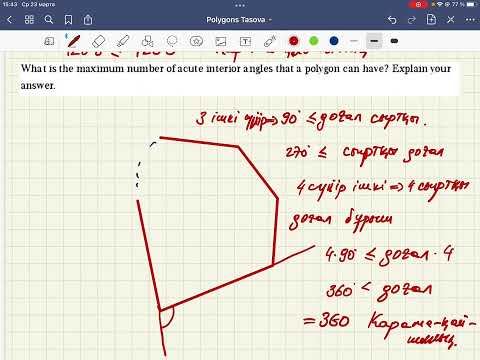Viewport: 480px width, 360px height.
Task: Select the Pen tool
Action: tap(74, 41)
